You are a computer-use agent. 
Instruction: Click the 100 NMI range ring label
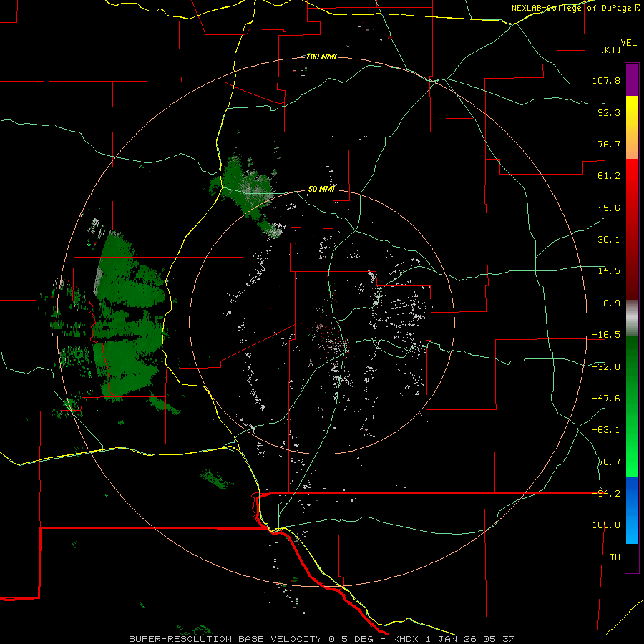pos(321,57)
